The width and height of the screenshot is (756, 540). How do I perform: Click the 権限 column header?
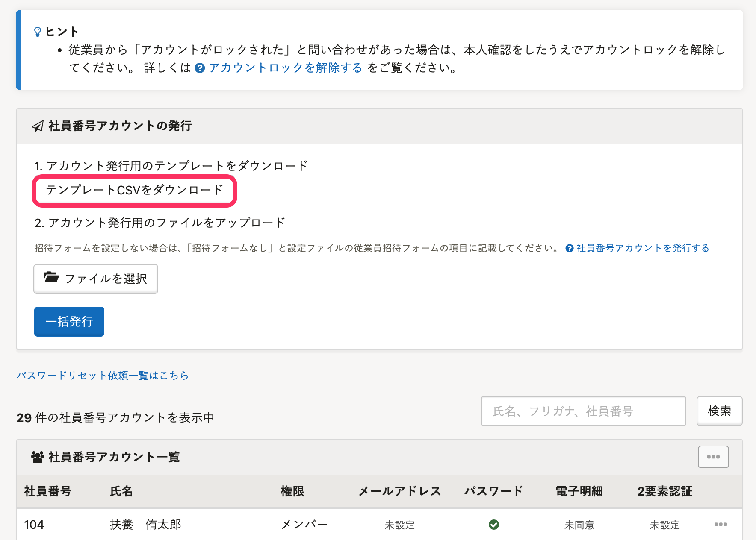(x=292, y=491)
